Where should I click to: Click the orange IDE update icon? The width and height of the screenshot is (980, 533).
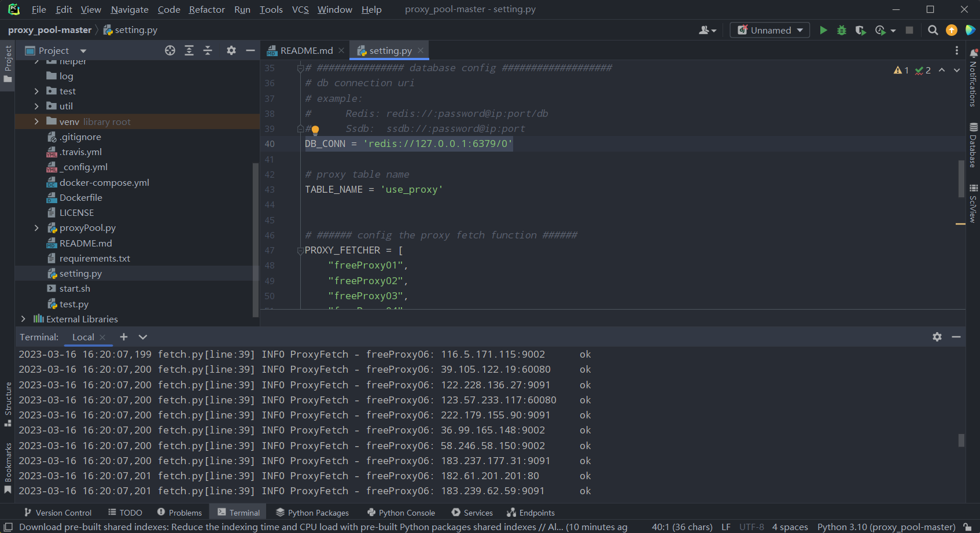point(952,30)
